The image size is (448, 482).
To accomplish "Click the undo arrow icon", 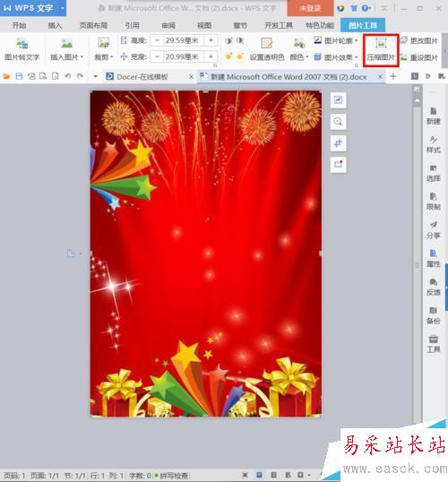I will [68, 76].
